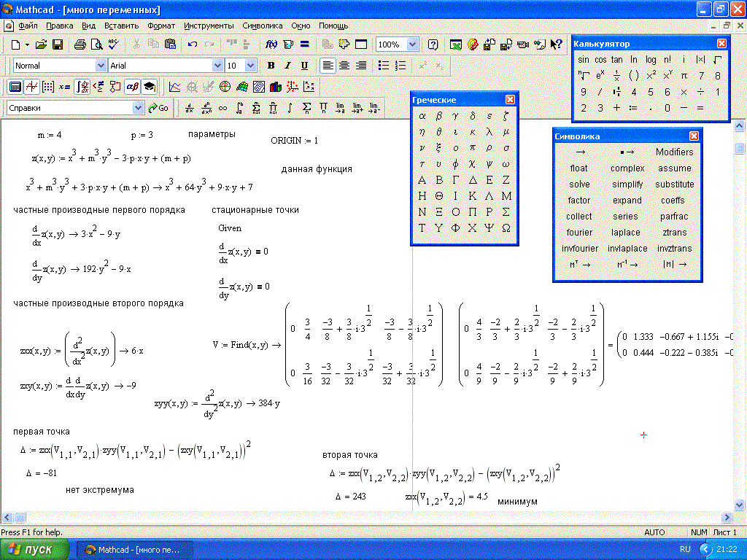This screenshot has width=747, height=560.
Task: Click the Graph toolbar icon
Action: tap(31, 87)
